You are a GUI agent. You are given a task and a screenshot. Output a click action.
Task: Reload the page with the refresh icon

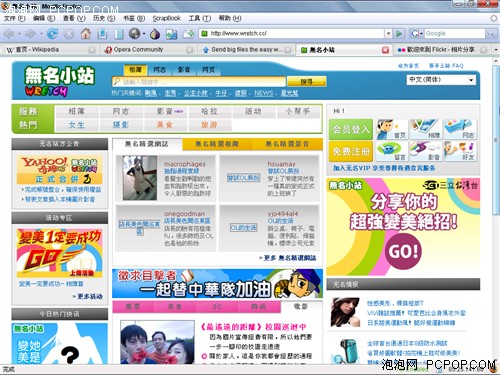point(52,34)
